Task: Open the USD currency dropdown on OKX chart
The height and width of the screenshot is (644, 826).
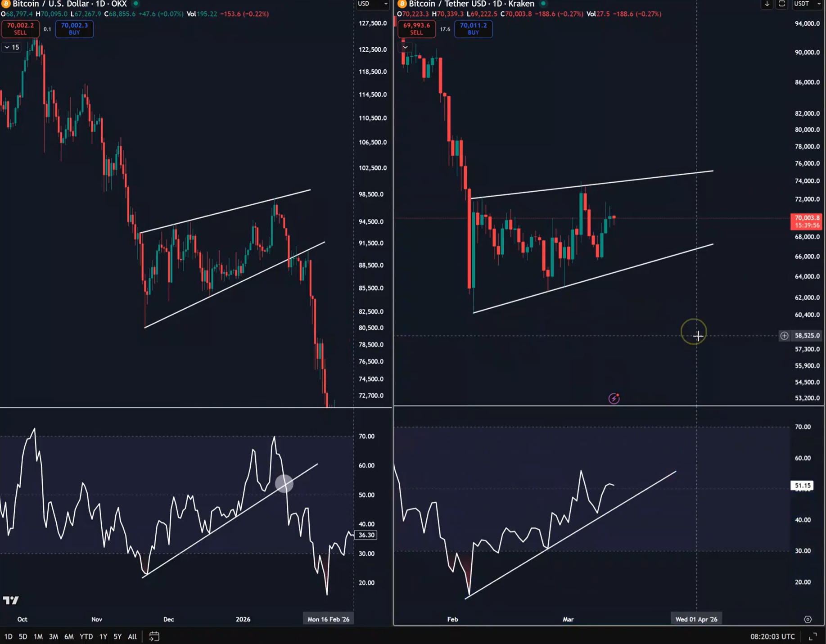Action: pos(372,4)
